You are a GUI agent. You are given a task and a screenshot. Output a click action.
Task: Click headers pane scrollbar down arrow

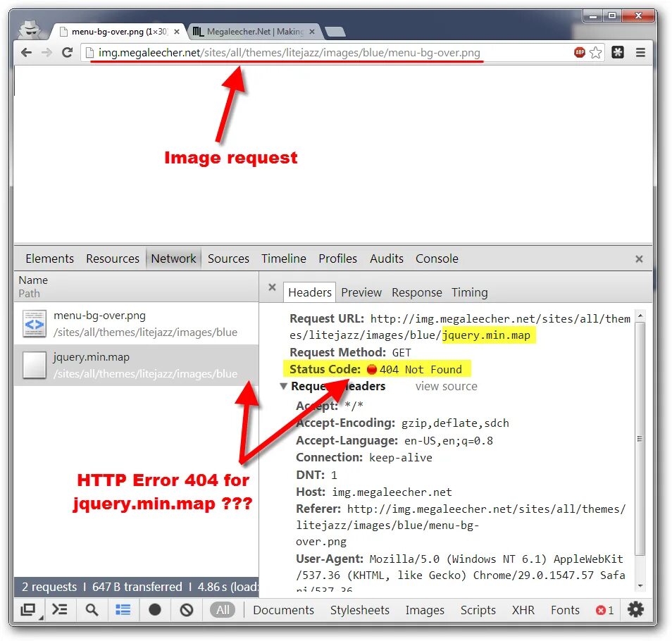(640, 586)
